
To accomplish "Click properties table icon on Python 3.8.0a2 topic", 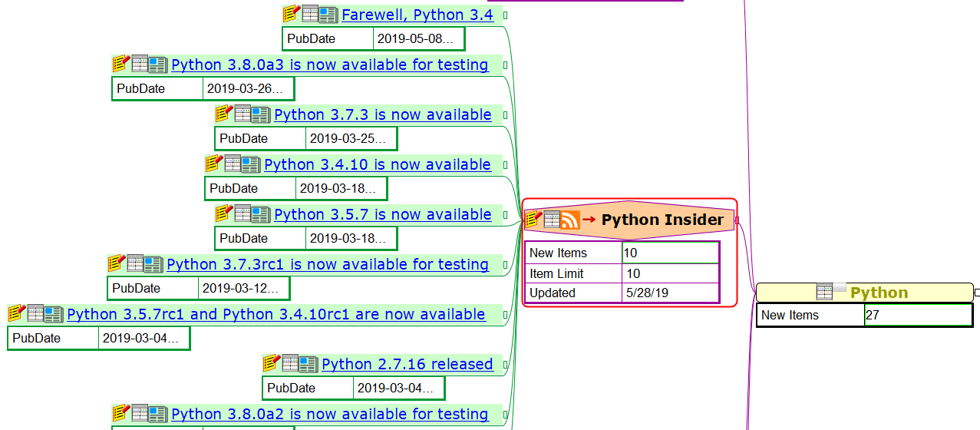I will [x=140, y=412].
